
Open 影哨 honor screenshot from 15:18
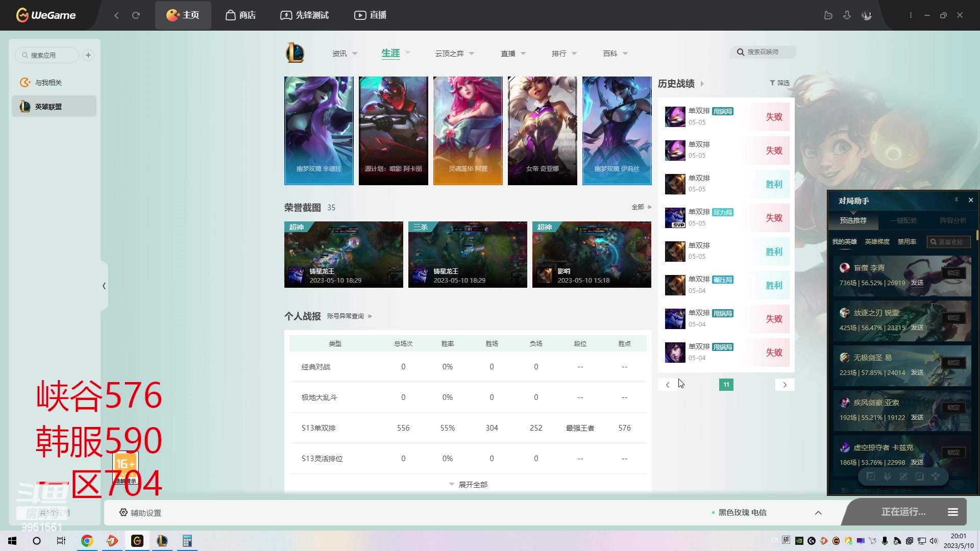[x=592, y=255]
